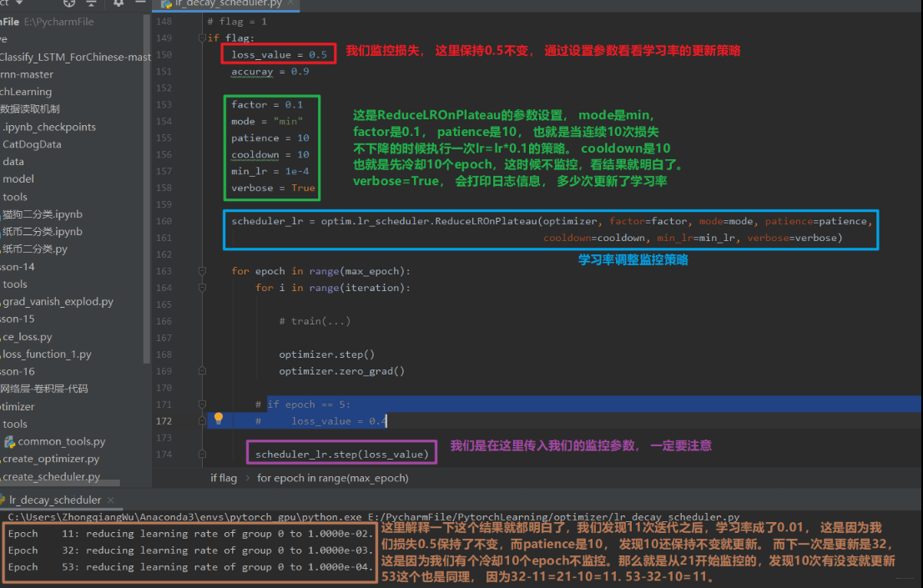Select the model folder in project tree
This screenshot has width=923, height=588.
[x=18, y=178]
